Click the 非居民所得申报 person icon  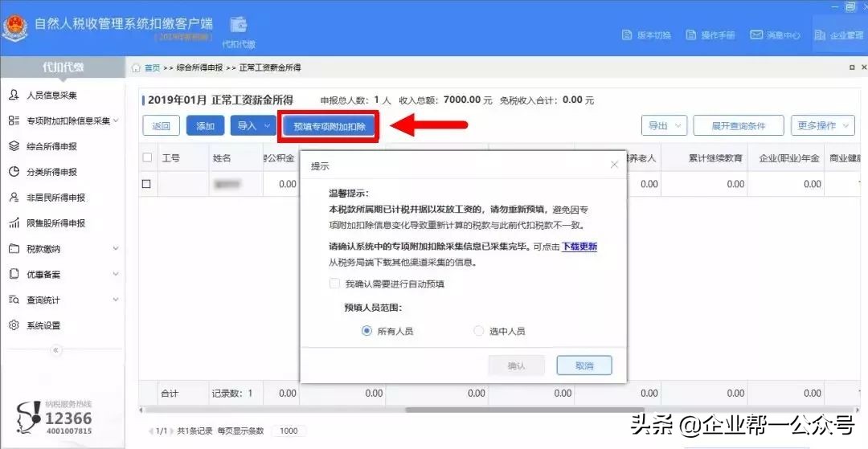coord(14,198)
